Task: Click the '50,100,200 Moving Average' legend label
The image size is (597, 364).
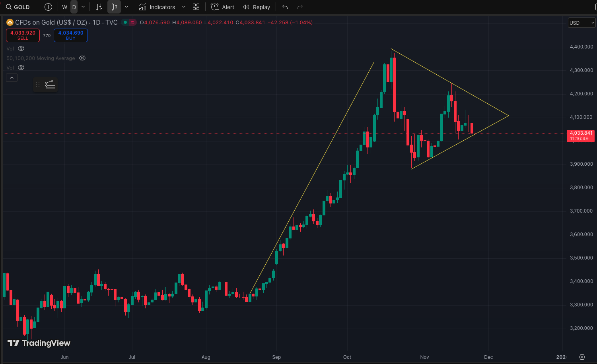Action: coord(41,58)
